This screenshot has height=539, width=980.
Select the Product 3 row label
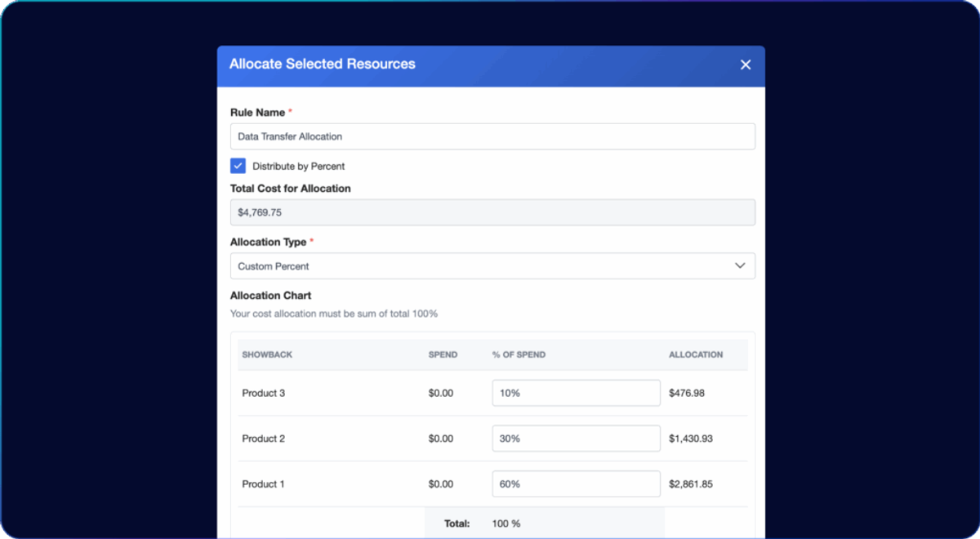(263, 393)
